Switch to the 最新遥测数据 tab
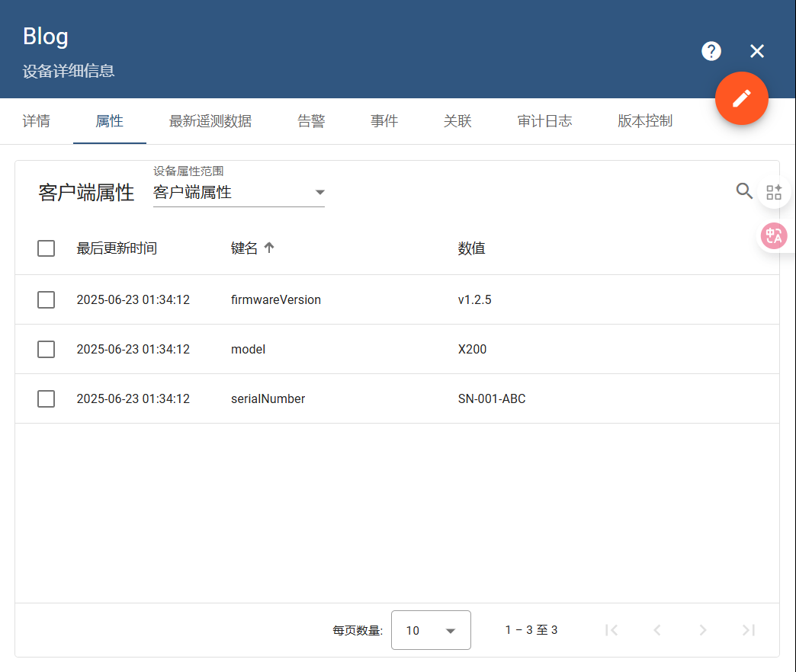Viewport: 796px width, 672px height. pos(210,121)
